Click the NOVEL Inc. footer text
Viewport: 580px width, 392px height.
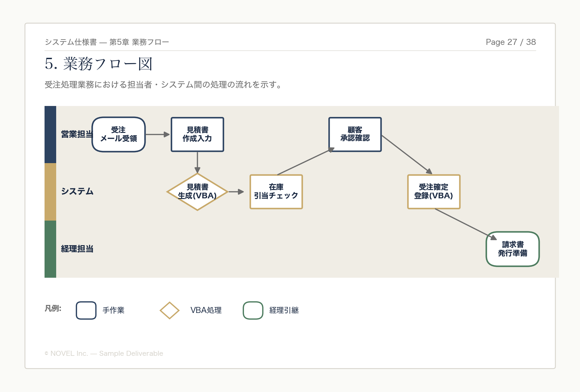104,353
